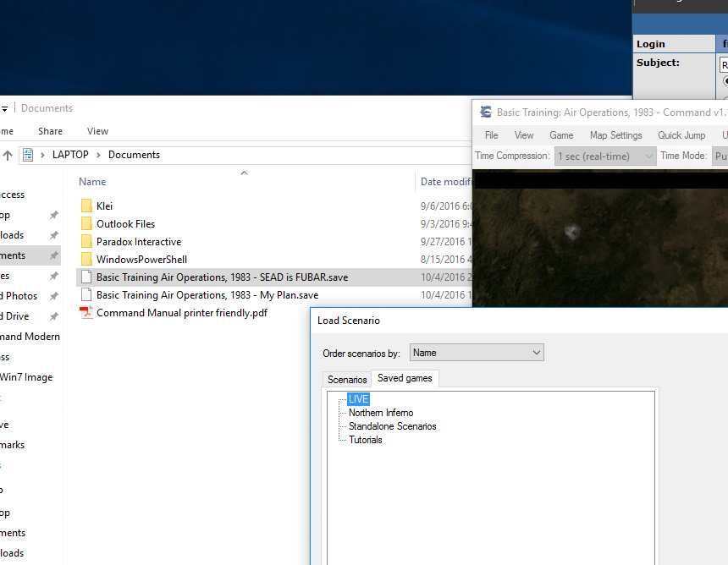Click the Command app icon in title bar
Viewport: 728px width, 565px height.
point(486,112)
